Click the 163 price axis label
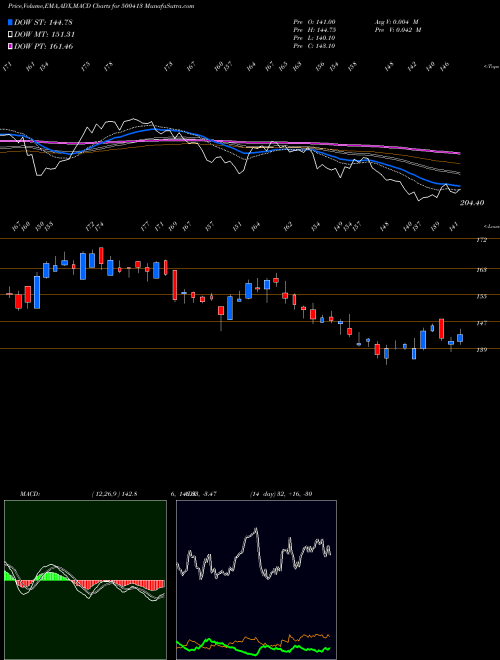This screenshot has width=500, height=660. pos(481,270)
